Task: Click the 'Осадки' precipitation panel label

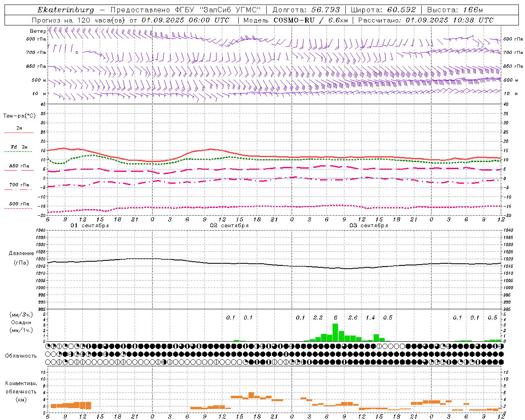Action: (21, 322)
